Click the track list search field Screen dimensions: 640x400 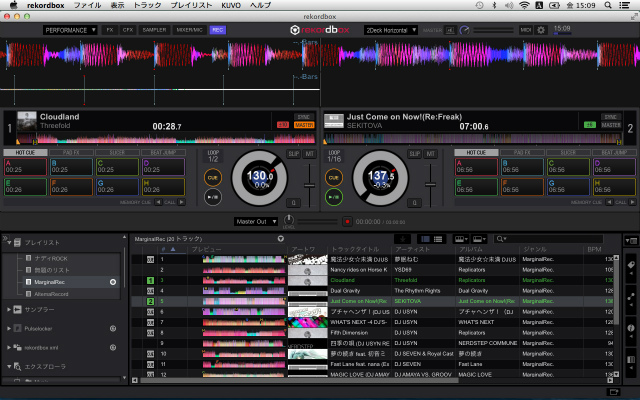pyautogui.click(x=548, y=239)
